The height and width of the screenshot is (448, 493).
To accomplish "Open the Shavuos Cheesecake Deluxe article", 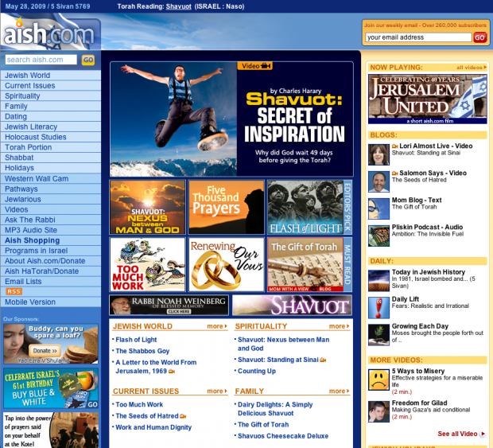I will coord(283,436).
